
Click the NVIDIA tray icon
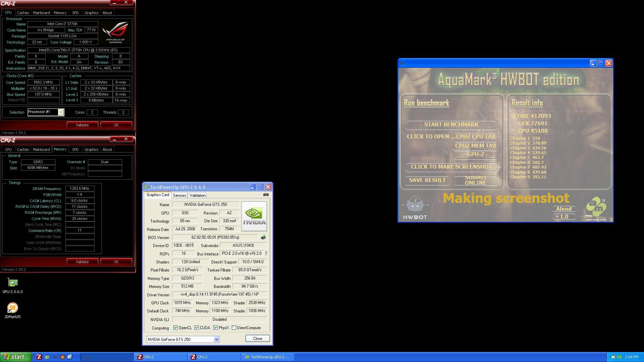(620, 357)
